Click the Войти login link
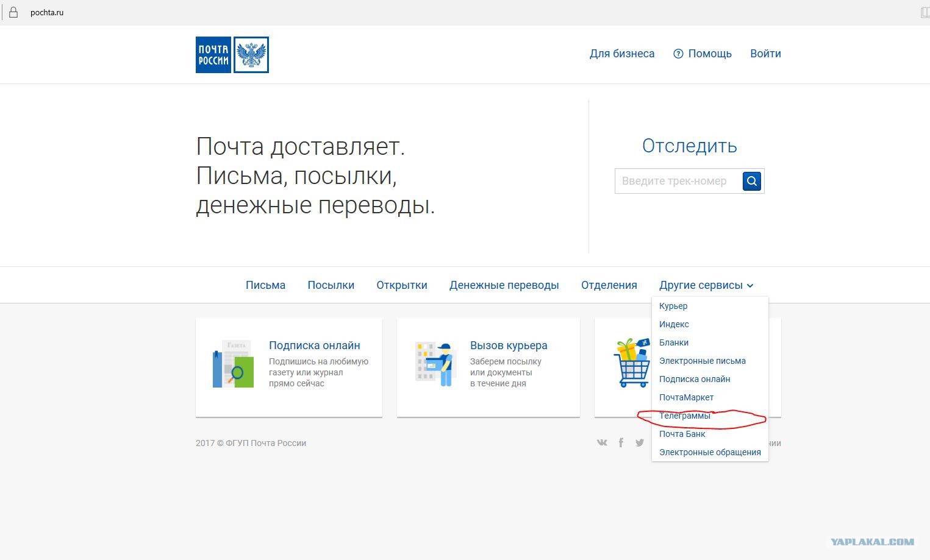The image size is (930, 560). [x=765, y=54]
